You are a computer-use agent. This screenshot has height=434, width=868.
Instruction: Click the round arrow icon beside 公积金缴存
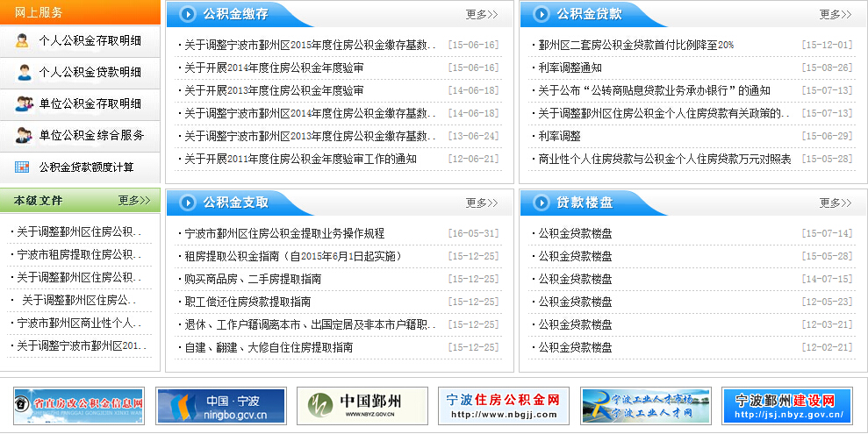click(188, 14)
